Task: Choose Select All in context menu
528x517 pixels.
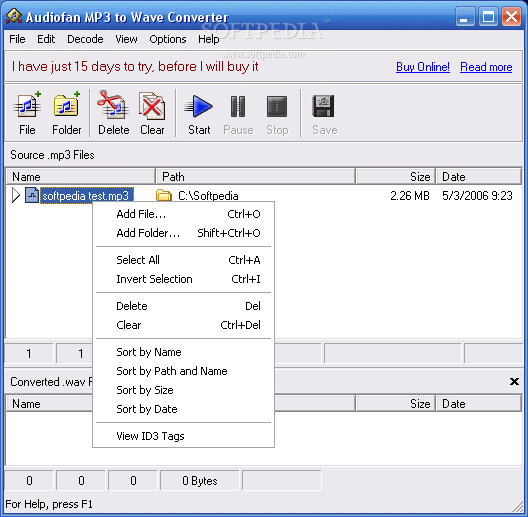Action: [x=184, y=260]
